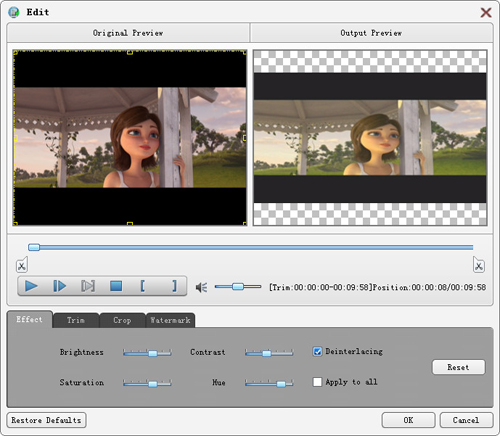Open the Watermark tab
The height and width of the screenshot is (436, 500).
pyautogui.click(x=170, y=320)
